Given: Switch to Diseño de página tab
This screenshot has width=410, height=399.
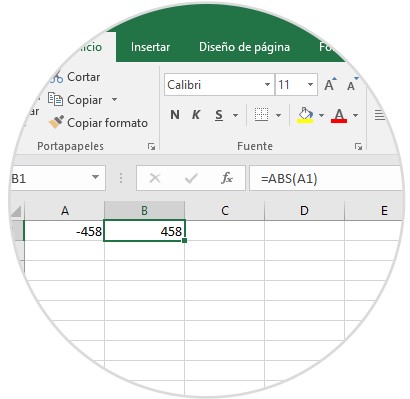Looking at the screenshot, I should [x=244, y=47].
